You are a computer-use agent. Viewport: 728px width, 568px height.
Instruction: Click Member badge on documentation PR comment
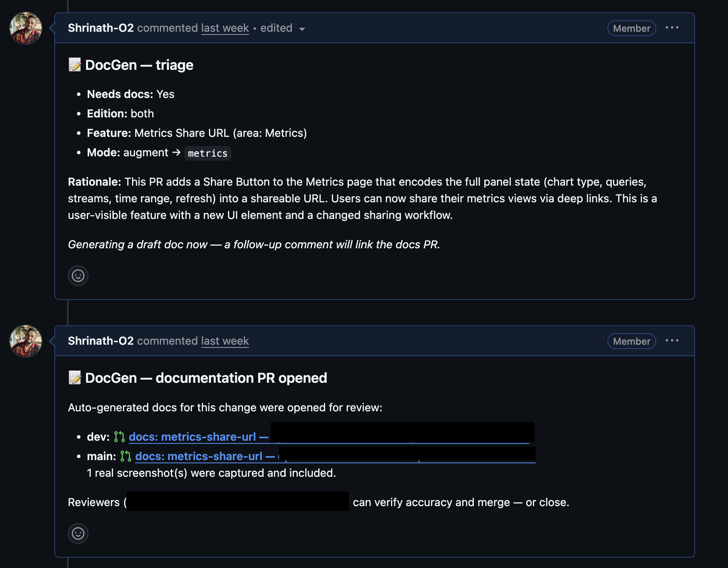tap(632, 341)
